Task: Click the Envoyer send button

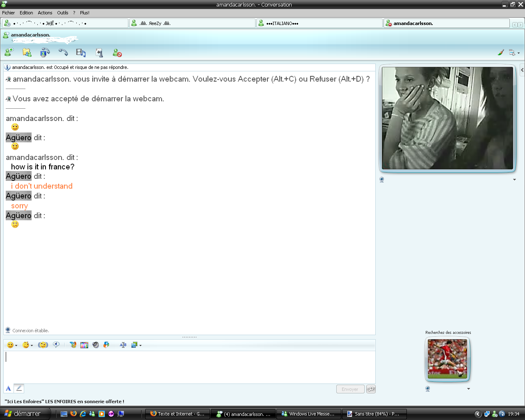Action: tap(350, 389)
